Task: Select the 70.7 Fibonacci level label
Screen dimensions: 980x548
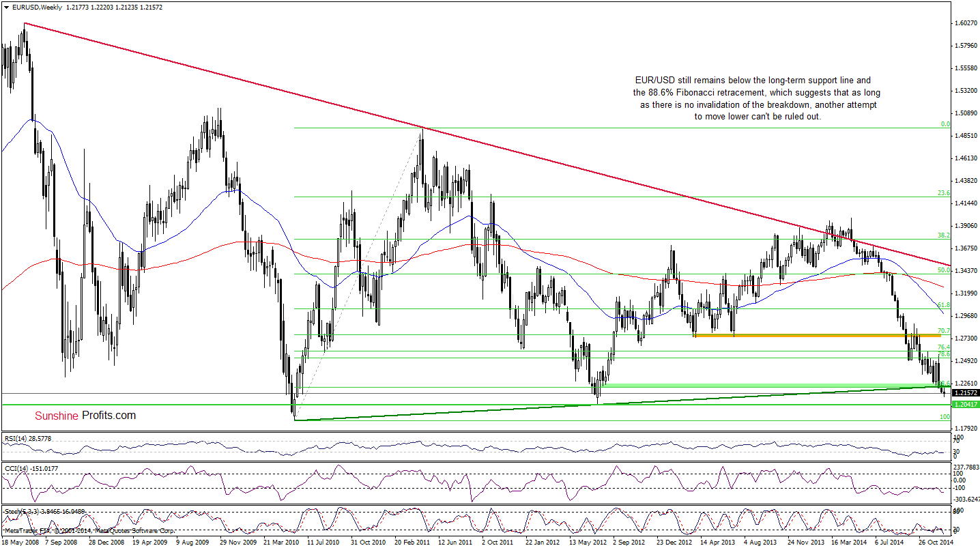Action: (x=944, y=331)
